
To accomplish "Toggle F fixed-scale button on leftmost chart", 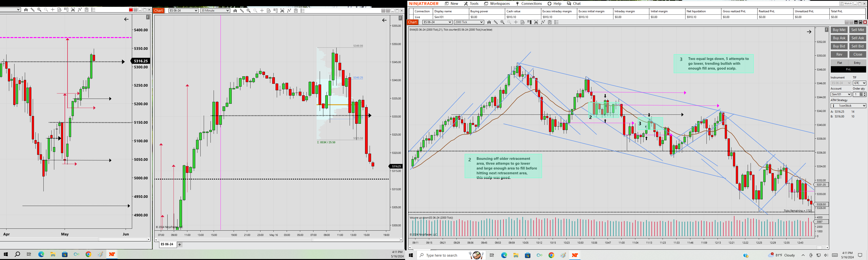I will 148,17.
